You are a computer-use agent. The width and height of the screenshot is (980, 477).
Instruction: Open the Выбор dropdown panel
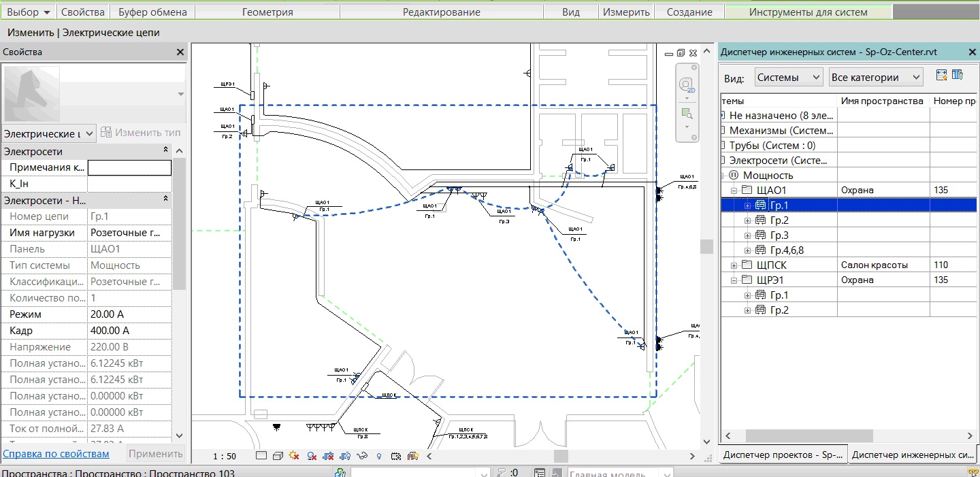pyautogui.click(x=30, y=12)
